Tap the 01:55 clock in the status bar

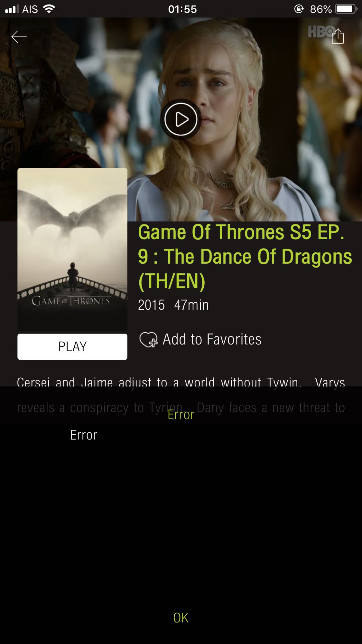point(182,9)
